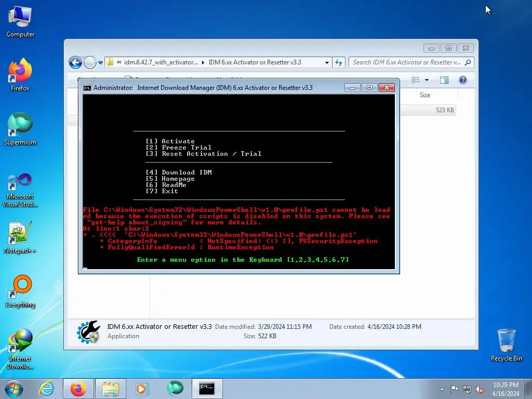532x399 pixels.
Task: Click the [6] ReadMe line
Action: click(166, 185)
